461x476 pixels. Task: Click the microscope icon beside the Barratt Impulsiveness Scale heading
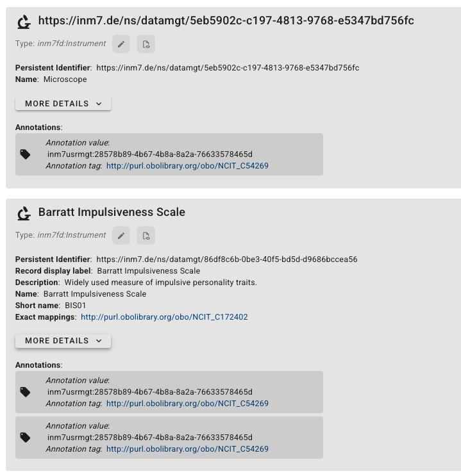24,213
